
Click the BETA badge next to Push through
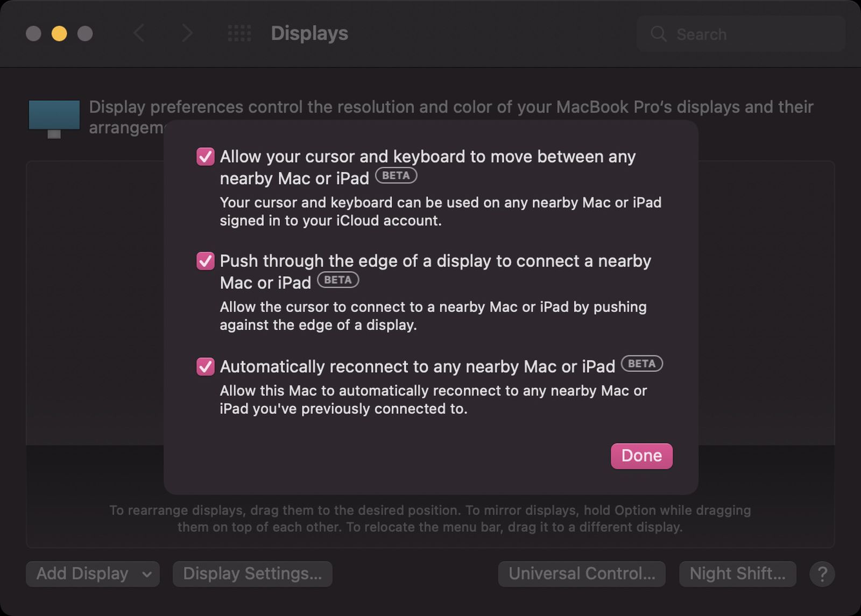coord(337,280)
